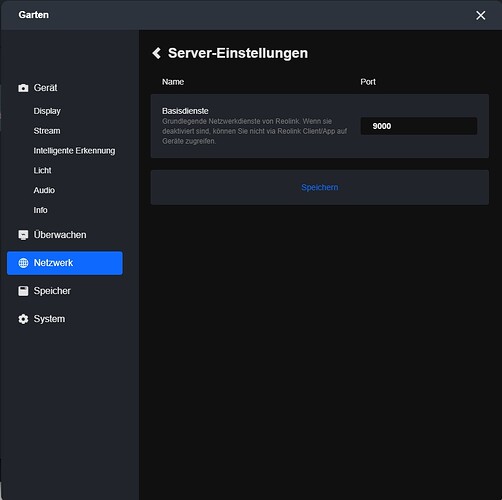The height and width of the screenshot is (500, 502).
Task: Open the Speicher section
Action: tap(52, 291)
